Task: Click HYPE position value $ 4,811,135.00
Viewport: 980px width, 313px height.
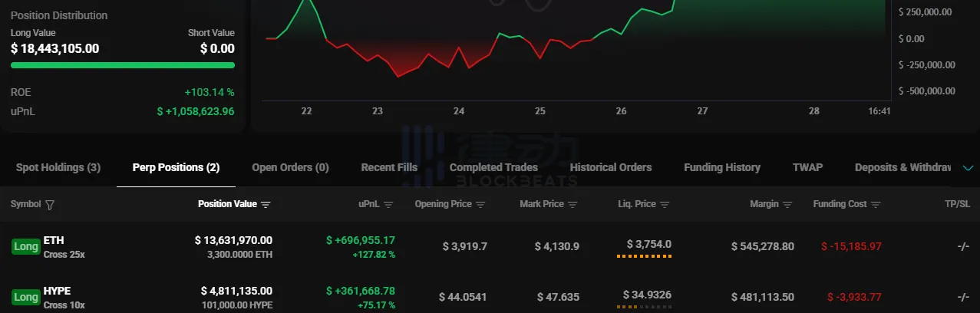Action: [236, 291]
